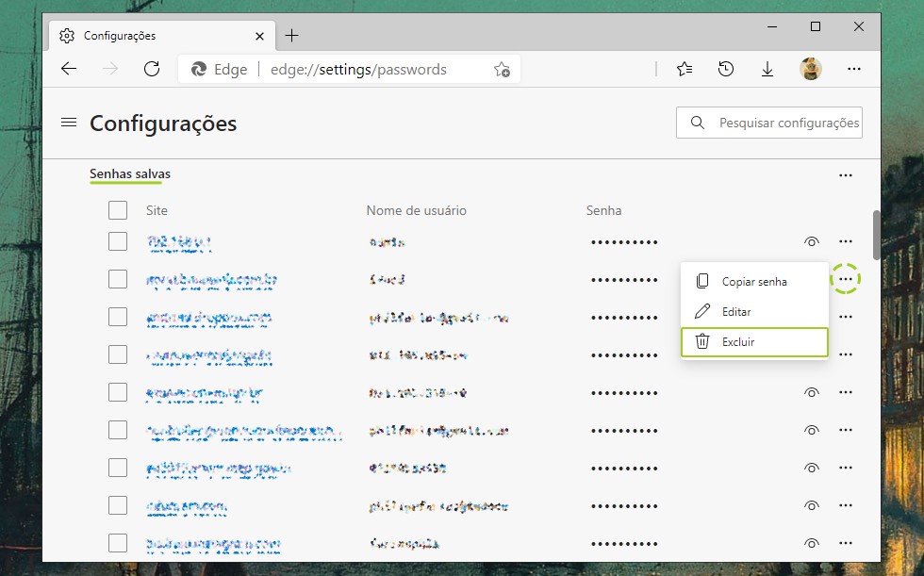Add page to favorites star icon
Viewport: 924px width, 576px height.
pyautogui.click(x=502, y=69)
